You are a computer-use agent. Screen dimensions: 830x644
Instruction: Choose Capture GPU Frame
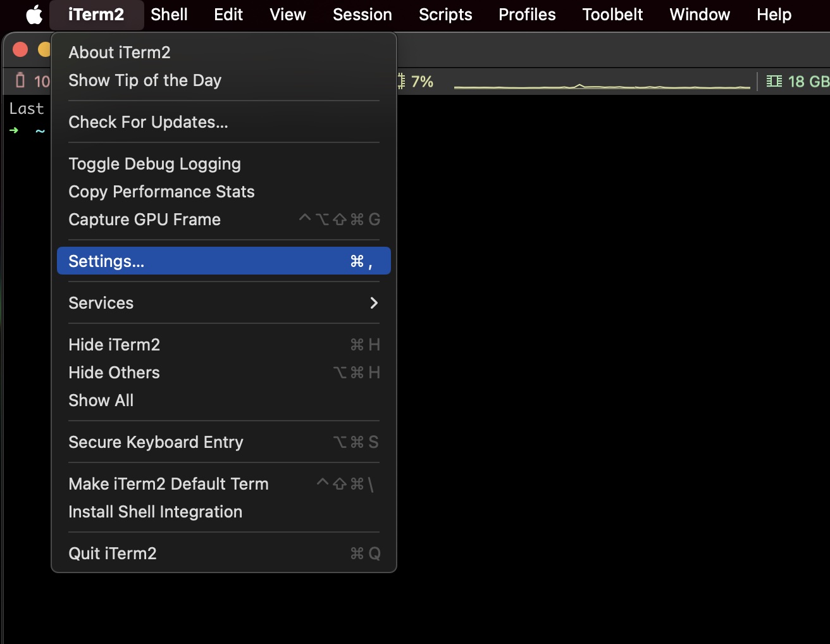click(x=224, y=220)
